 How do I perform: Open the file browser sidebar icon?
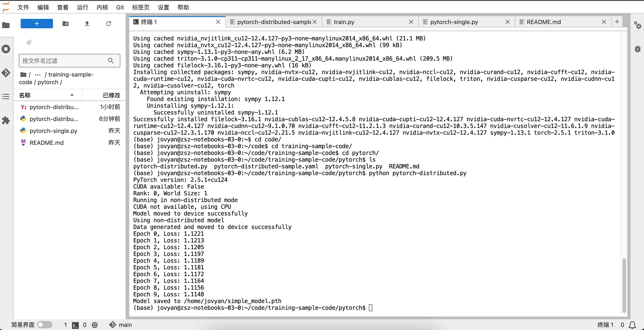6,25
